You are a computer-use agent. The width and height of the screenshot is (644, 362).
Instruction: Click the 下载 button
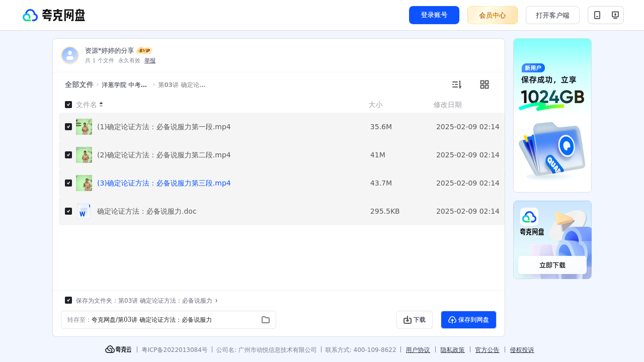click(x=415, y=320)
